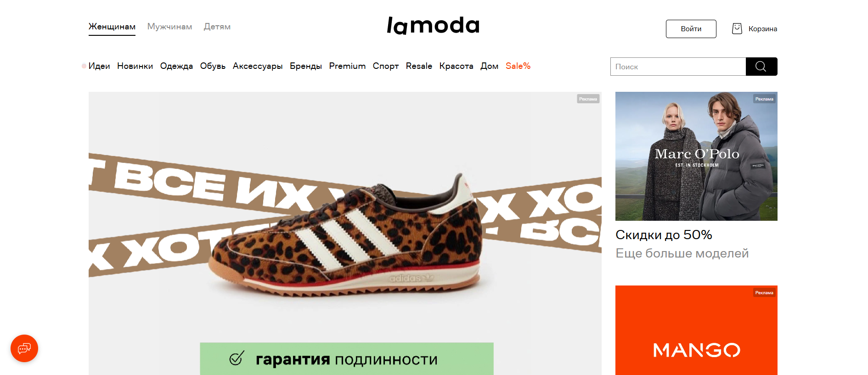Click the Скидки до 50% link
This screenshot has width=868, height=375.
(664, 235)
